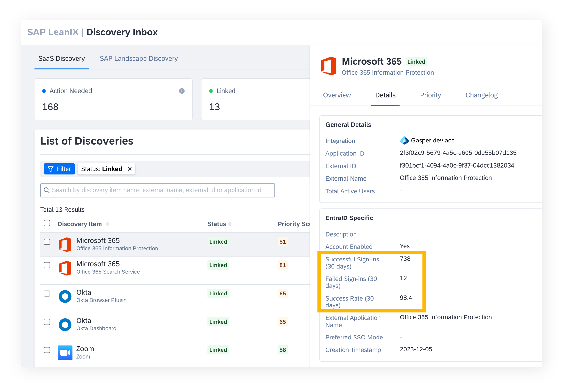The width and height of the screenshot is (567, 392).
Task: Click the Linked summary card
Action: tap(256, 99)
